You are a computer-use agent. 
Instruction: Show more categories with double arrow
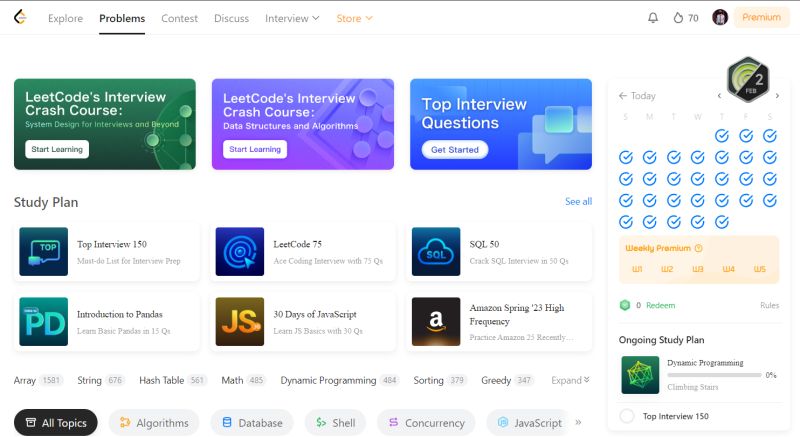(578, 422)
